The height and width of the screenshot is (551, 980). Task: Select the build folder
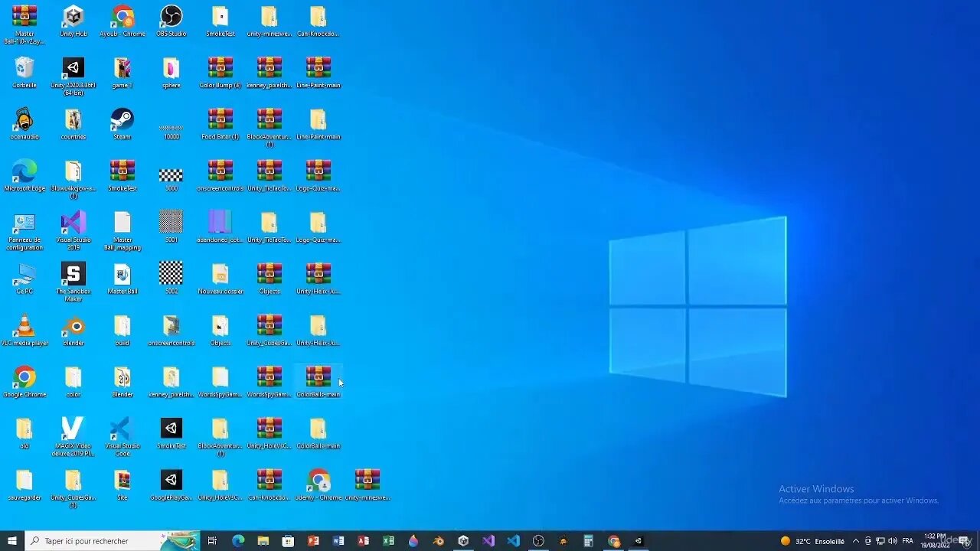pos(122,330)
